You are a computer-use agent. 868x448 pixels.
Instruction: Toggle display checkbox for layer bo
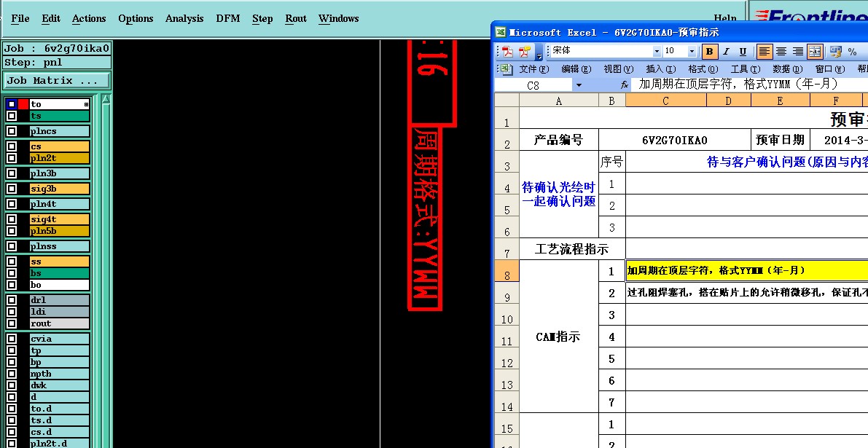point(12,285)
